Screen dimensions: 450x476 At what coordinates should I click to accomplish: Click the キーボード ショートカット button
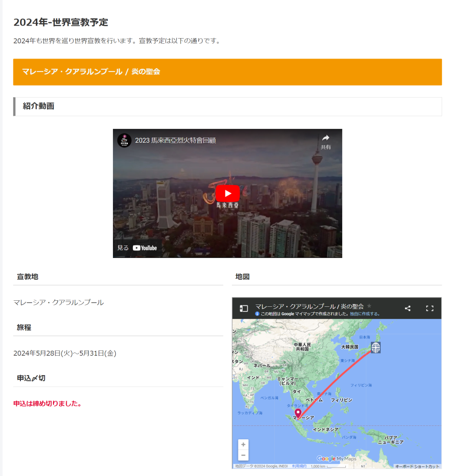(x=417, y=466)
